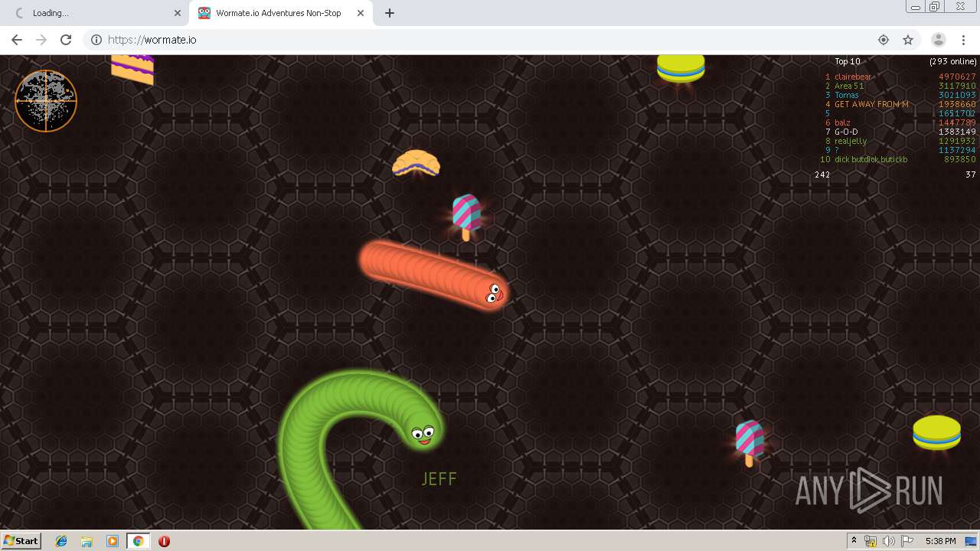The image size is (980, 551).
Task: Open a new browser tab
Action: point(390,13)
